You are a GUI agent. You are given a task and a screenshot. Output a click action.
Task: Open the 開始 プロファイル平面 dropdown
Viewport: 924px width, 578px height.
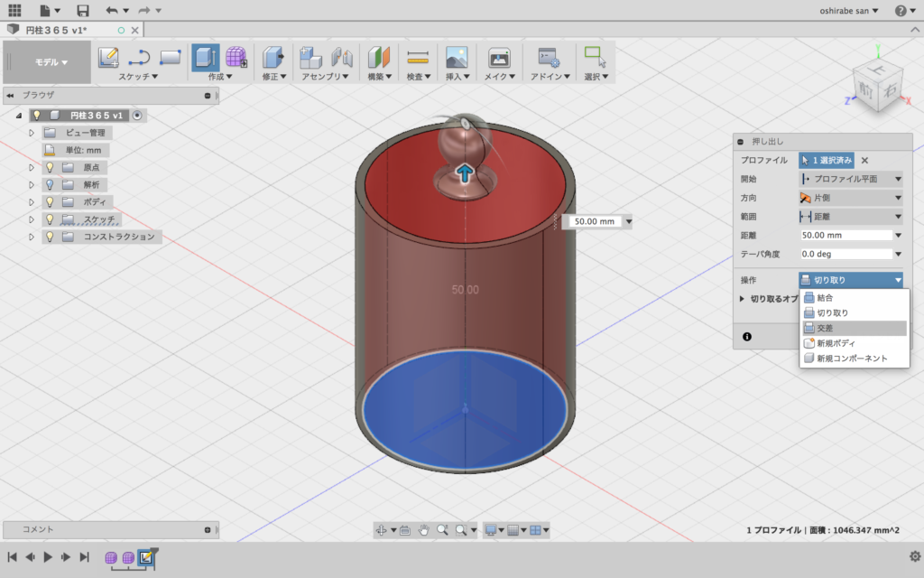[x=851, y=179]
